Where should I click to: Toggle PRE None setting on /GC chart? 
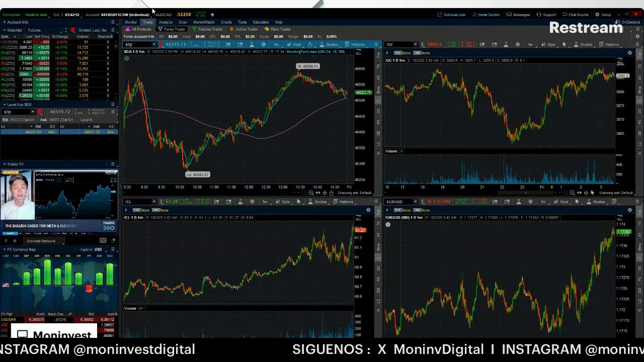(403, 53)
